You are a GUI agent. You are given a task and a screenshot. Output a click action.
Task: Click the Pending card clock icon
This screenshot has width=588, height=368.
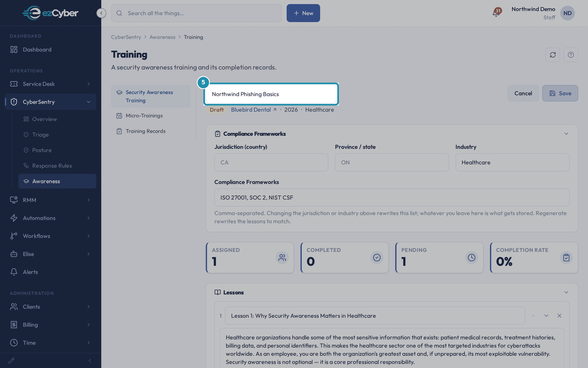pyautogui.click(x=471, y=258)
